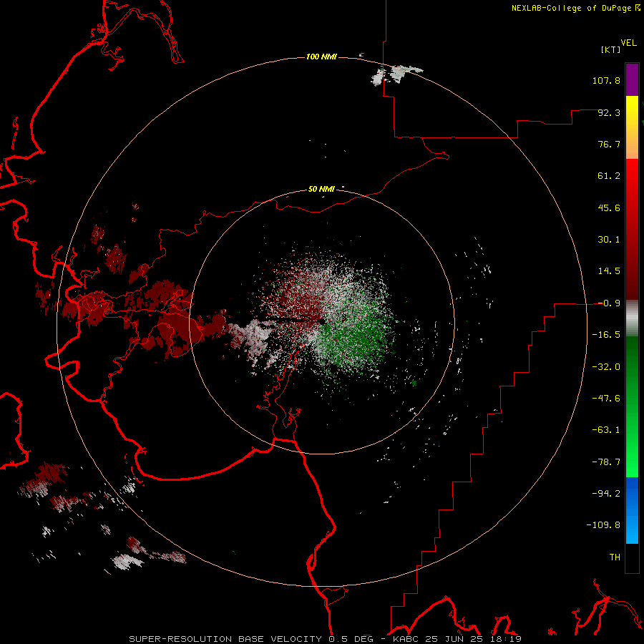Click the 100 NMI range ring label
644x644 pixels.
click(321, 57)
